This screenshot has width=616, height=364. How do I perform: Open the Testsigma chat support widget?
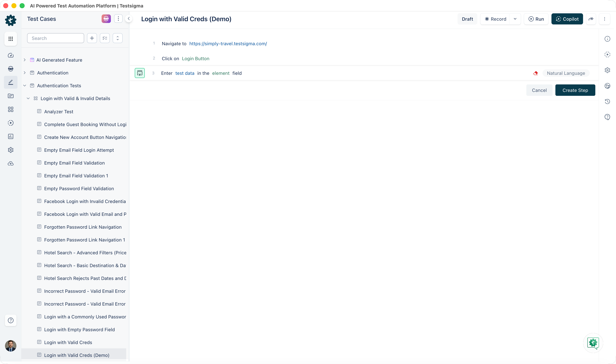(x=593, y=343)
